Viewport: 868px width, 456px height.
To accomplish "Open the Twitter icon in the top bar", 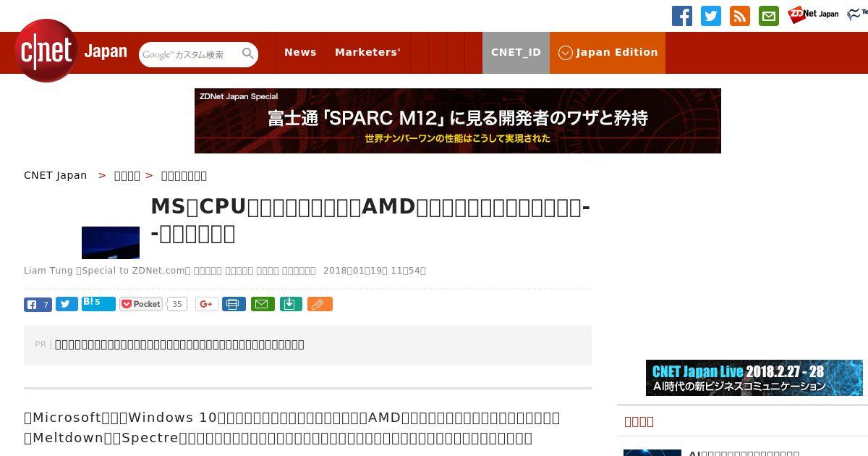I will pyautogui.click(x=711, y=16).
